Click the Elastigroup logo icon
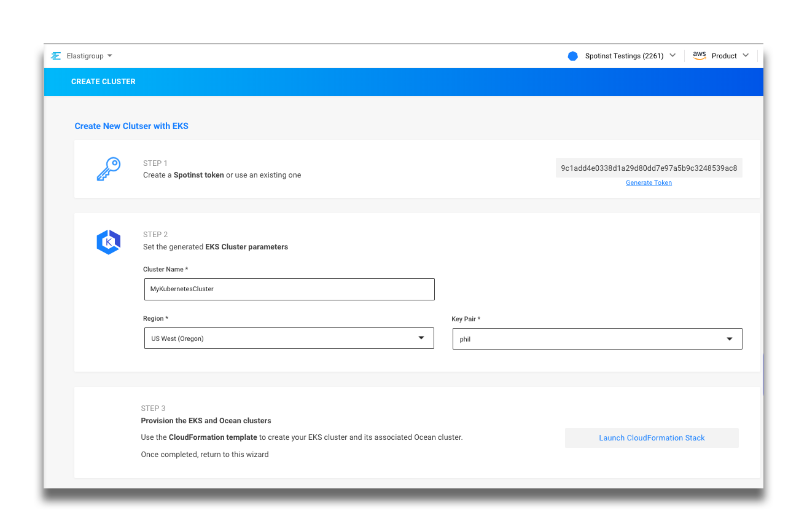The height and width of the screenshot is (532, 807). pyautogui.click(x=56, y=56)
